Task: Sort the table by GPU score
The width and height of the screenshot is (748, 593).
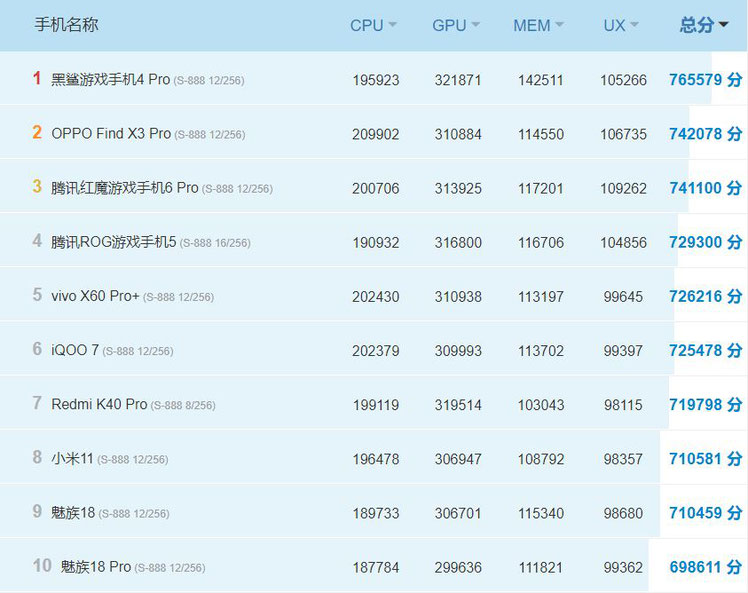Action: (456, 25)
